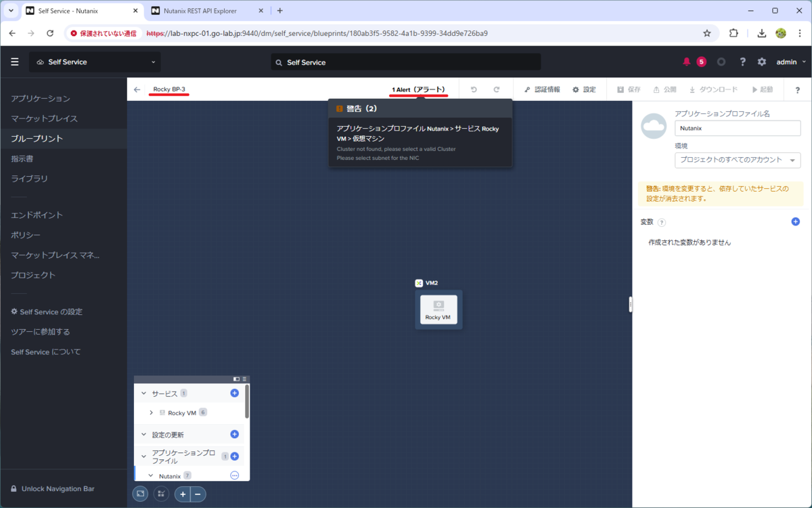Click the application profile cloud icon

654,126
